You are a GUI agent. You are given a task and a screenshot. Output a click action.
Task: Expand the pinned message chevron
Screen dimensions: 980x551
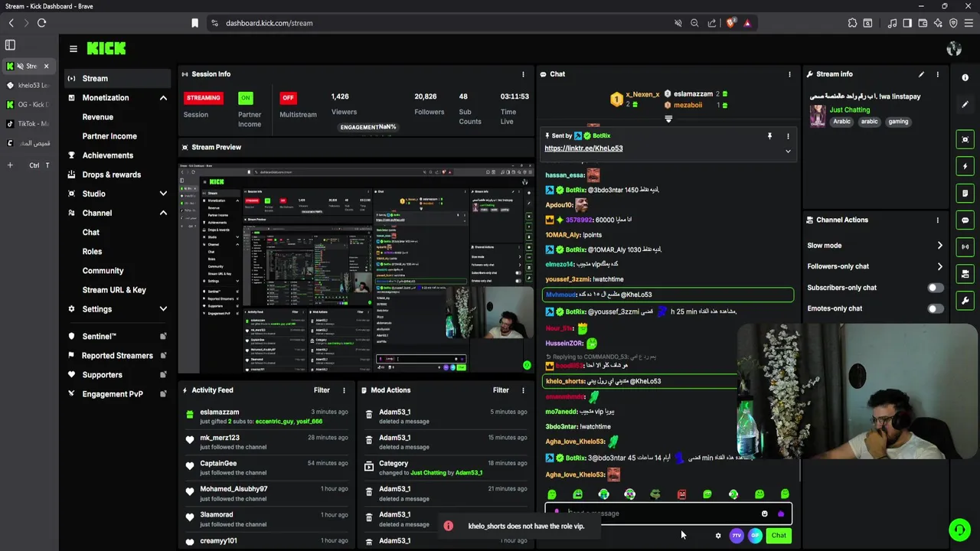point(788,152)
